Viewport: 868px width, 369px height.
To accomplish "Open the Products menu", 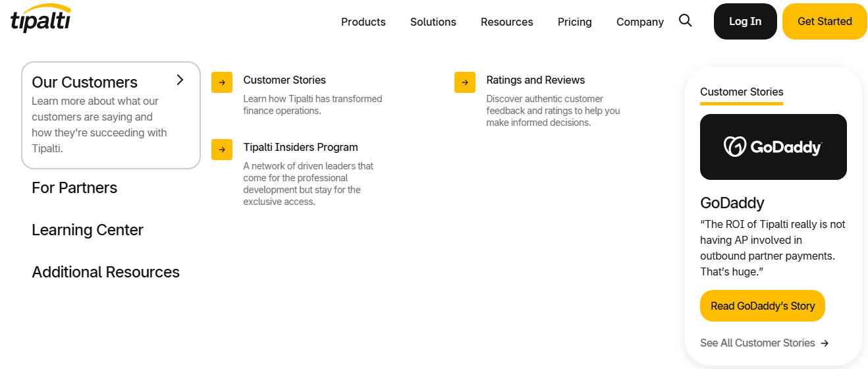I will (x=363, y=22).
